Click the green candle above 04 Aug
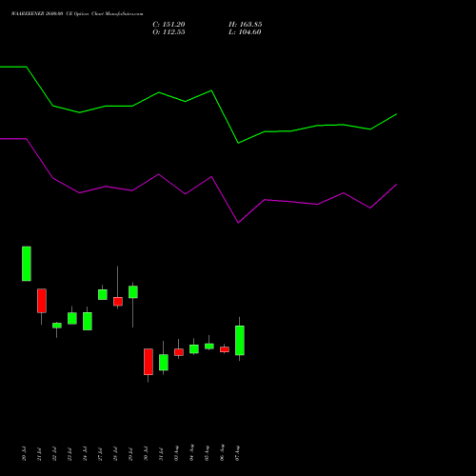 click(x=194, y=349)
